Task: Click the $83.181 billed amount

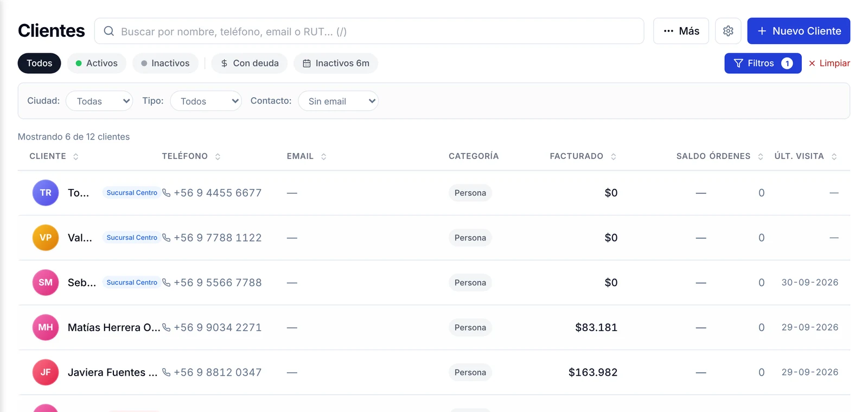Action: [596, 327]
